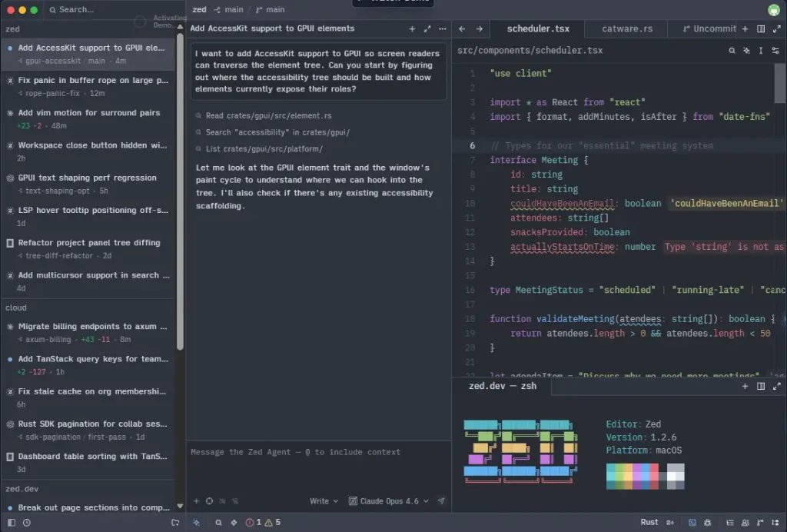
Task: Open thread Refactor project panel tree diffing
Action: coord(88,248)
